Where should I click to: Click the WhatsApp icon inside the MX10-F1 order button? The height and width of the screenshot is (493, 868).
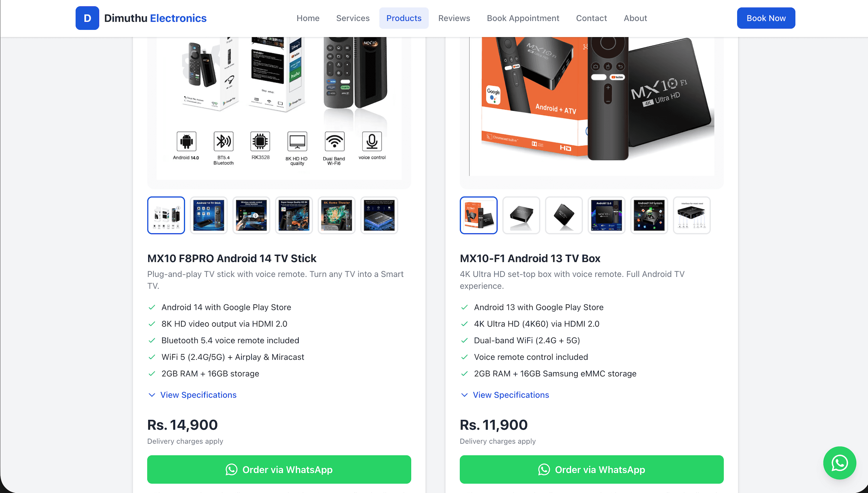(x=544, y=469)
